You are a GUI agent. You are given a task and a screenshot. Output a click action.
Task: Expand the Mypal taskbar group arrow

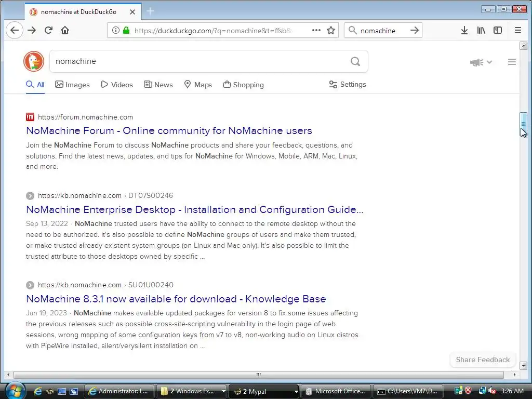pyautogui.click(x=296, y=391)
